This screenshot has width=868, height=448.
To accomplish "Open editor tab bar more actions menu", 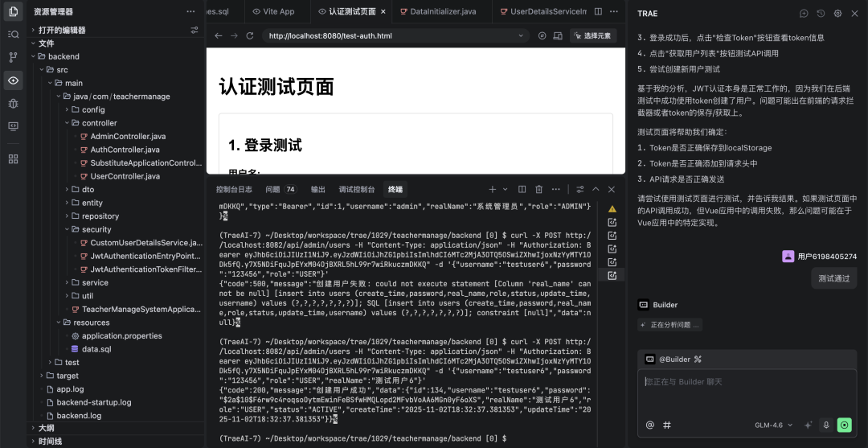I will click(614, 11).
